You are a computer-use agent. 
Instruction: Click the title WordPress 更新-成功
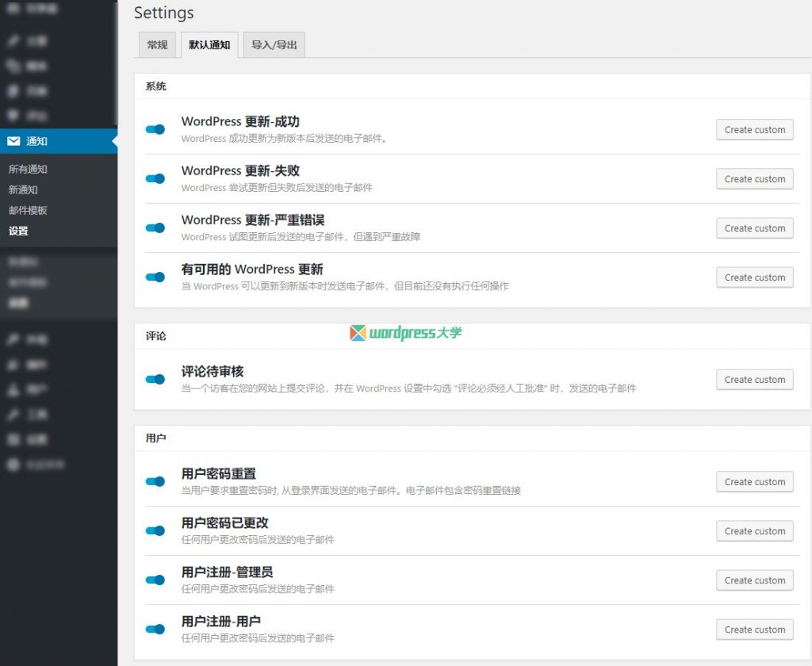pos(240,121)
